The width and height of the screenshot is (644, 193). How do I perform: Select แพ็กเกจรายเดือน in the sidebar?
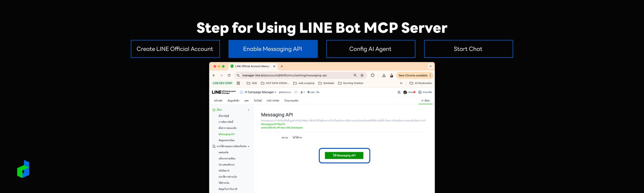pyautogui.click(x=227, y=158)
